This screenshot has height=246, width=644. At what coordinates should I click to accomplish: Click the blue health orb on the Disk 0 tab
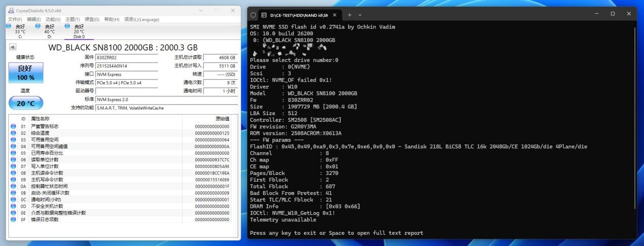click(x=67, y=26)
